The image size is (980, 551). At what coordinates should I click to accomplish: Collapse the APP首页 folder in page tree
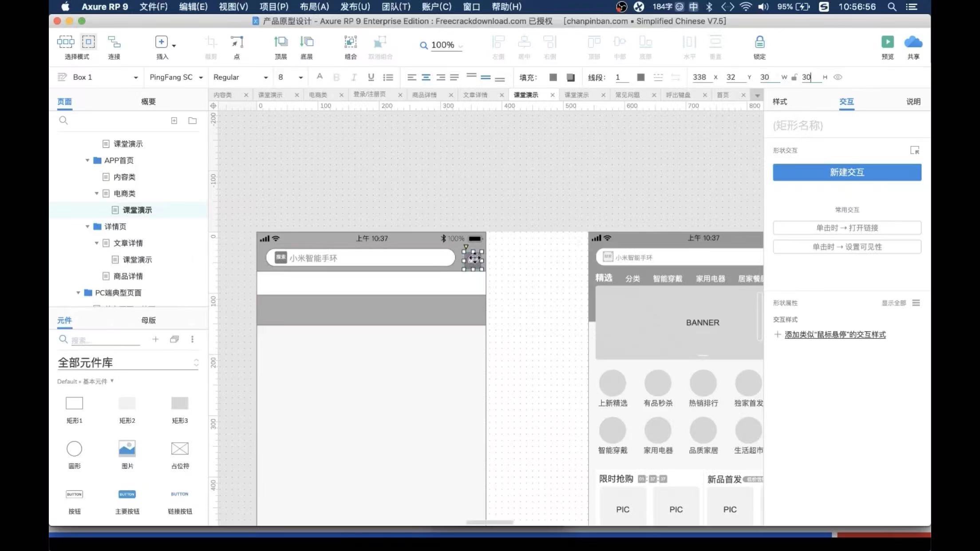coord(87,160)
